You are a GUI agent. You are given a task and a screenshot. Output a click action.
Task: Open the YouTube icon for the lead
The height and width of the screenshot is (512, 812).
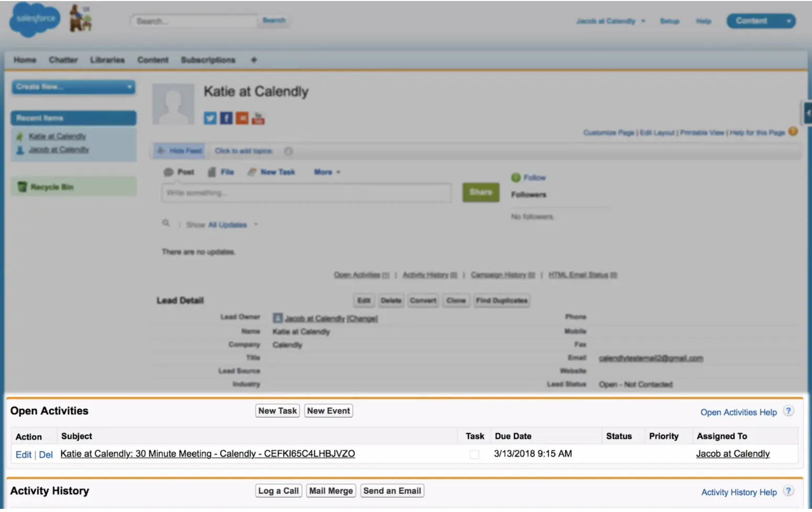[x=258, y=118]
